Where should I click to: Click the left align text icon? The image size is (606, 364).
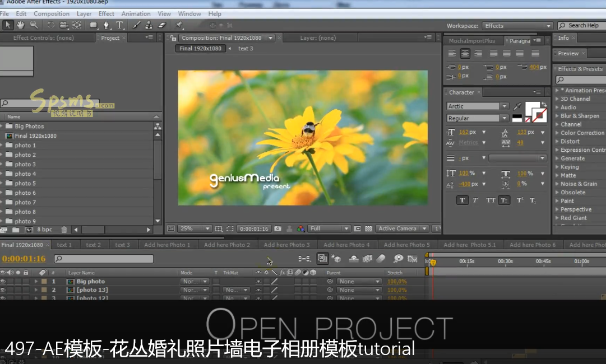(x=452, y=54)
